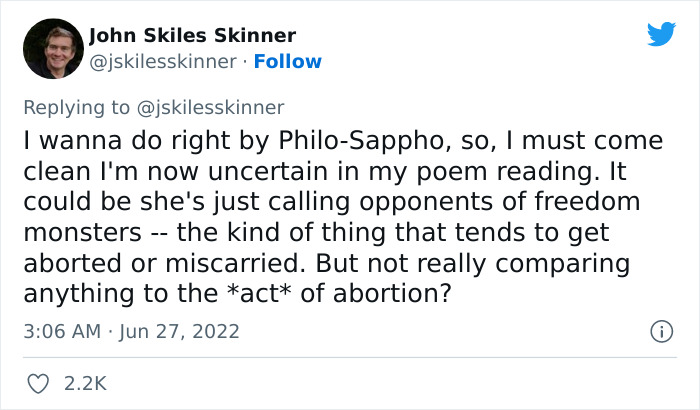The width and height of the screenshot is (700, 410).
Task: View the 2.2K likes count
Action: tap(85, 383)
